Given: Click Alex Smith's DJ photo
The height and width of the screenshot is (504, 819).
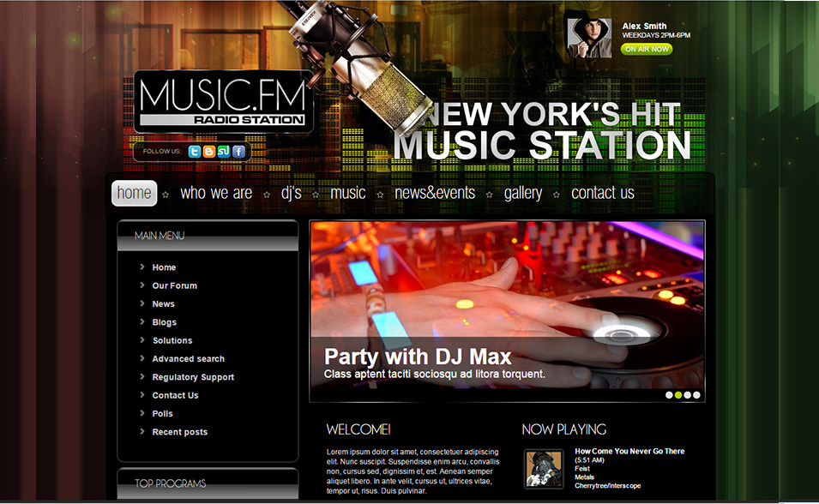Looking at the screenshot, I should click(x=589, y=38).
